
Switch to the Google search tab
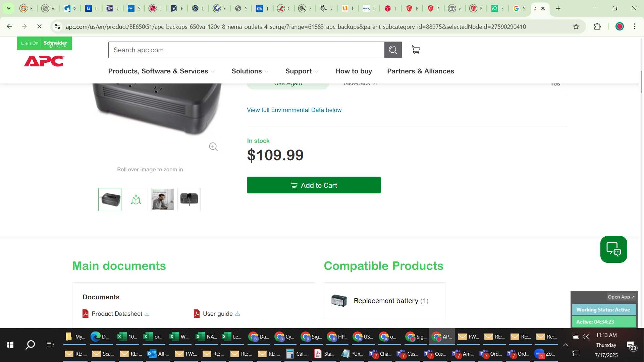point(519,8)
